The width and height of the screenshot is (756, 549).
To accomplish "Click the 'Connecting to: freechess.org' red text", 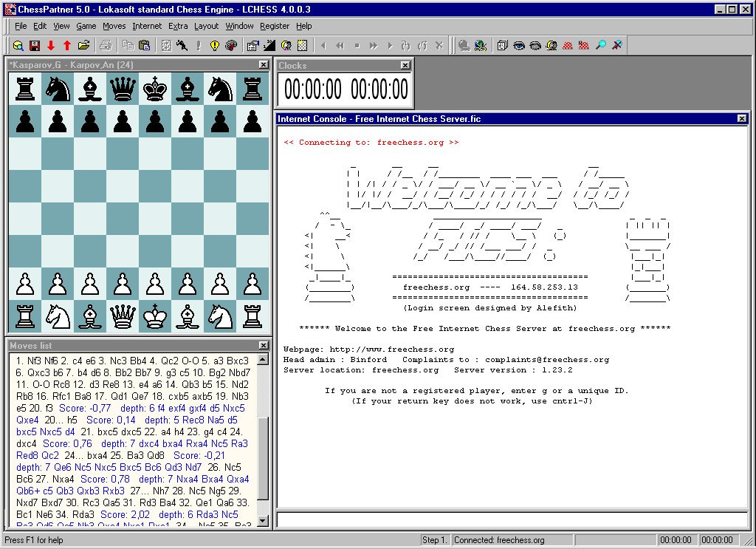I will pyautogui.click(x=371, y=143).
